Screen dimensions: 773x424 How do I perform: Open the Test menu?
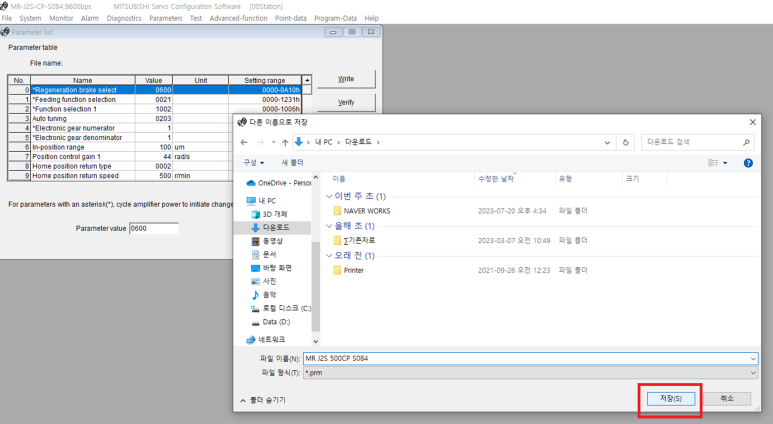click(196, 18)
